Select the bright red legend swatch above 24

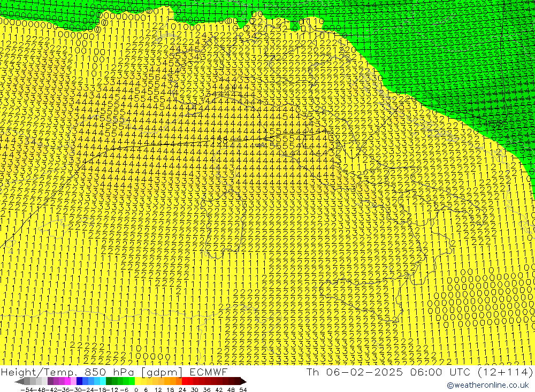pyautogui.click(x=185, y=381)
